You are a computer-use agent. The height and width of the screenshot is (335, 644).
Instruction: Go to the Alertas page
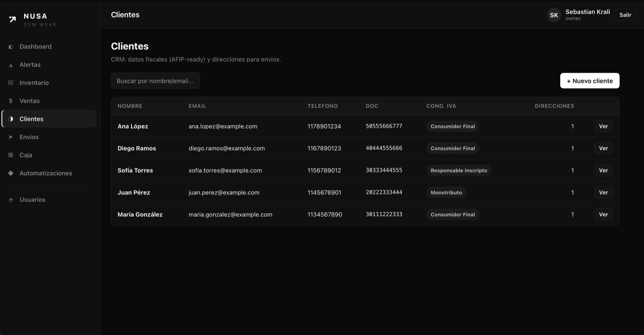[x=49, y=65]
